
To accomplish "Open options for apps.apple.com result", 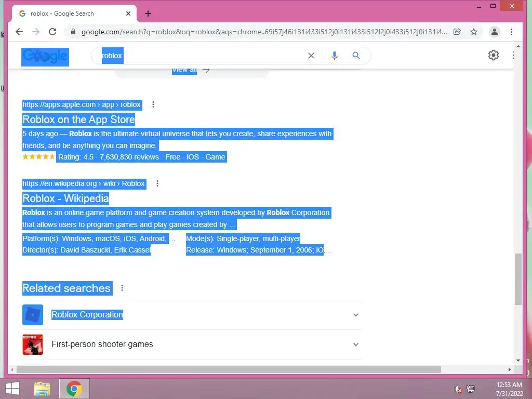I will click(x=153, y=104).
